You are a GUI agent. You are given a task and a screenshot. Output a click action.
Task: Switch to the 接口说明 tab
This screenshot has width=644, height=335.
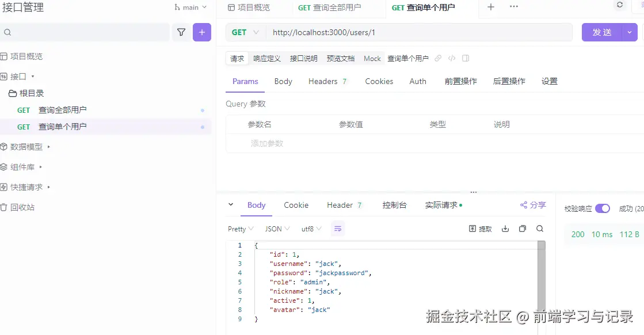(x=303, y=59)
